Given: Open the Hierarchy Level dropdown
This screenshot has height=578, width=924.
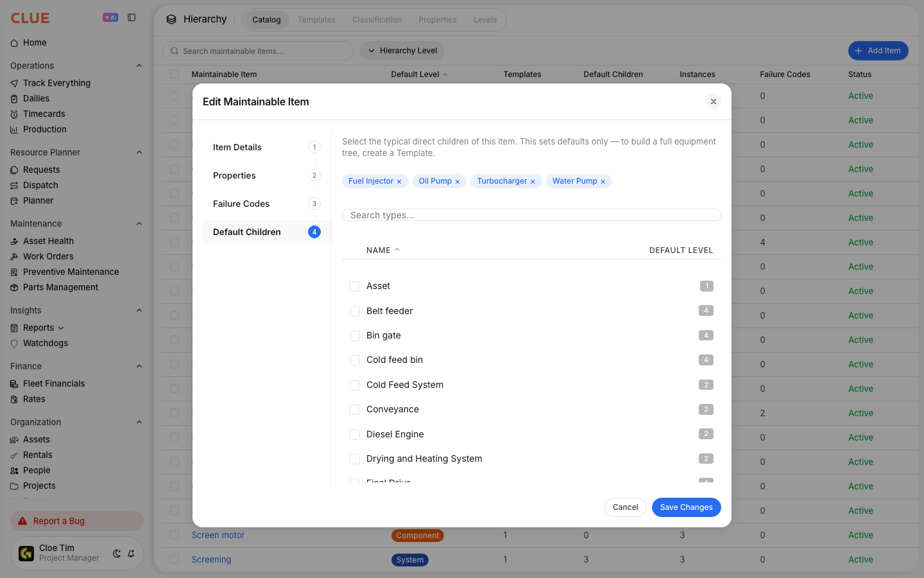Looking at the screenshot, I should coord(402,51).
